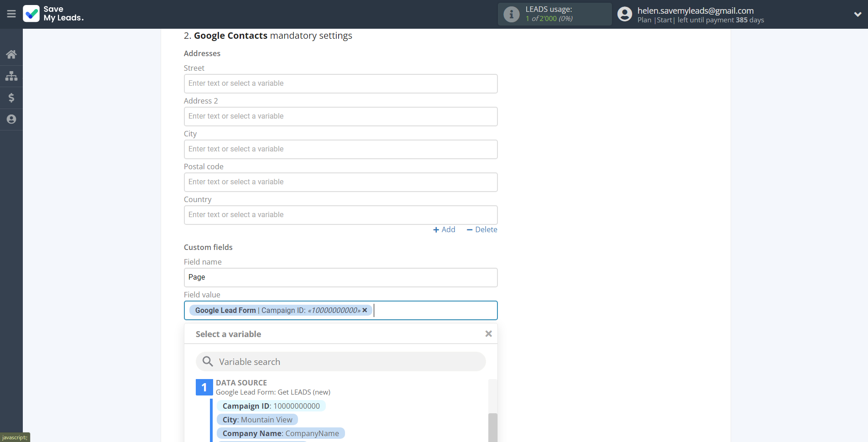Viewport: 868px width, 442px height.
Task: Click the Custom fields heading
Action: (208, 247)
